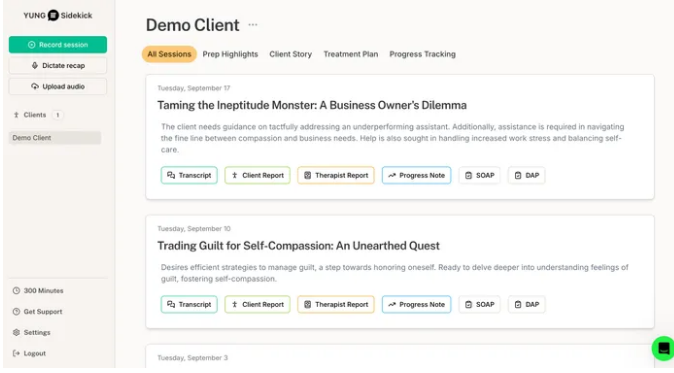This screenshot has height=373, width=674.
Task: Open Transcript for the September 17 session
Action: (189, 175)
